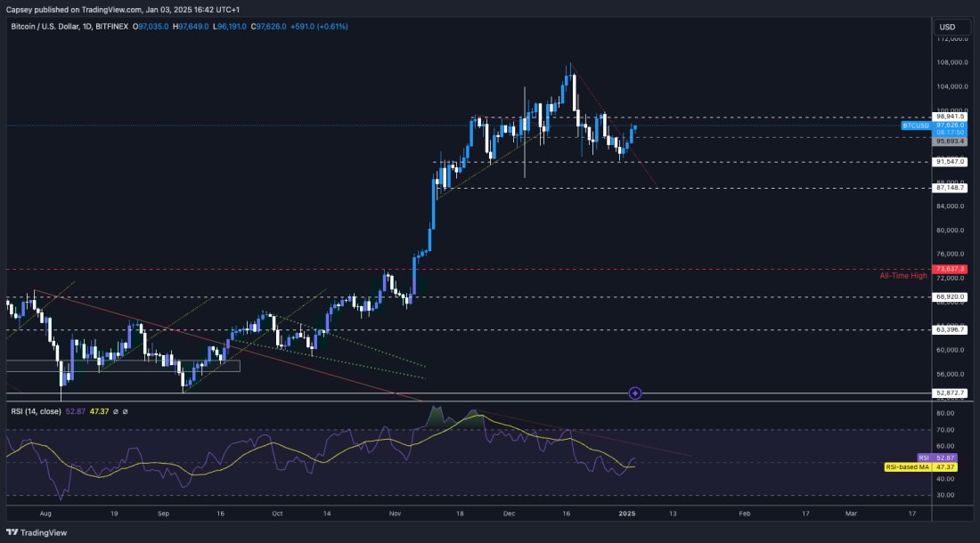Image resolution: width=980 pixels, height=543 pixels.
Task: Click the Capsey published on TradingView.com link
Action: pos(89,11)
